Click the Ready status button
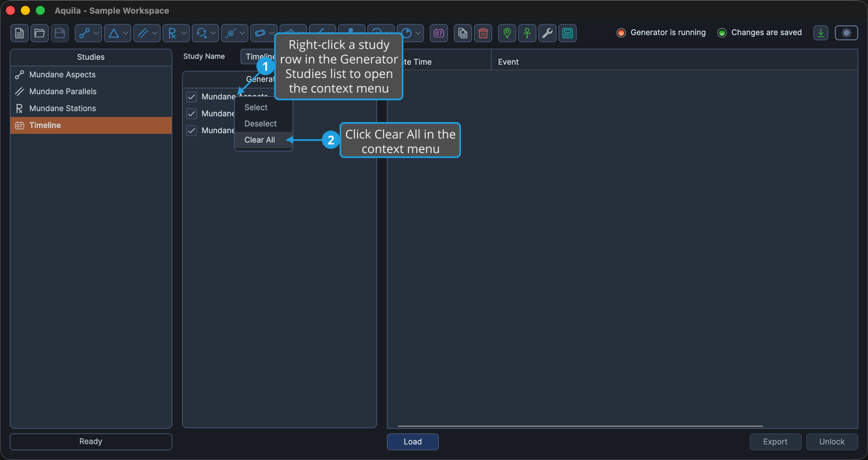Screen dimensions: 868x460 (x=91, y=442)
